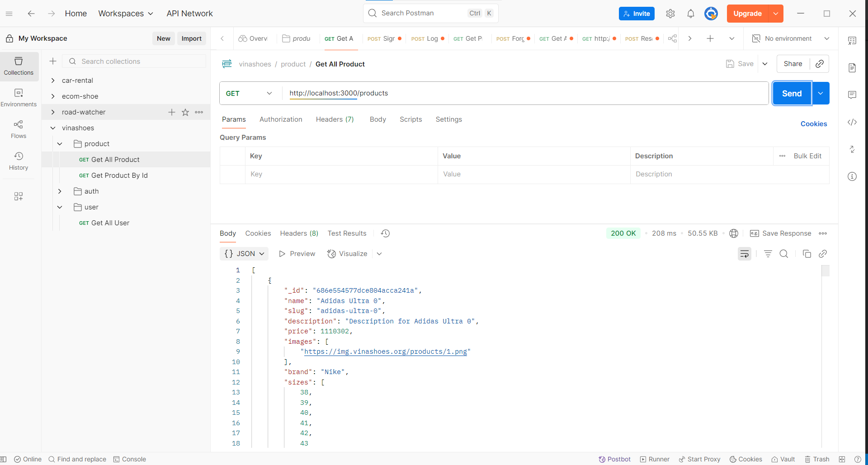Open response history clock icon
Viewport: 868px width, 465px height.
[x=385, y=233]
